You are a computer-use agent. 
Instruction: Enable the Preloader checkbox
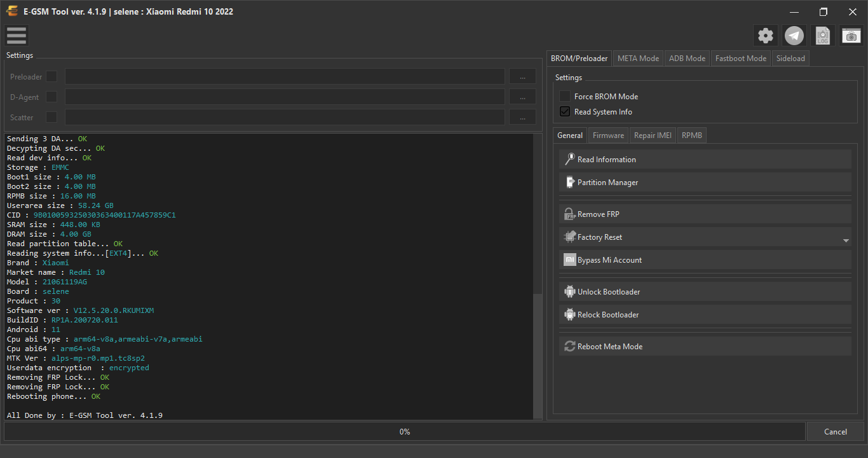tap(51, 76)
